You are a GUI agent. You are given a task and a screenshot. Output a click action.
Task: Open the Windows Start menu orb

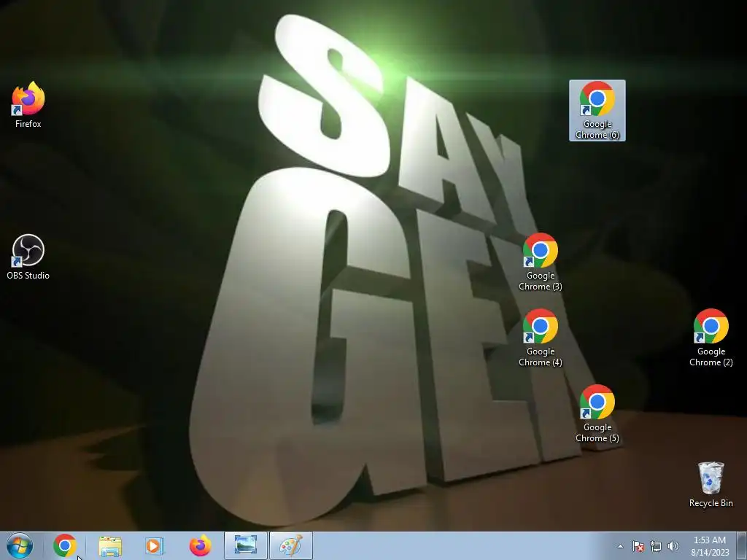(x=20, y=545)
